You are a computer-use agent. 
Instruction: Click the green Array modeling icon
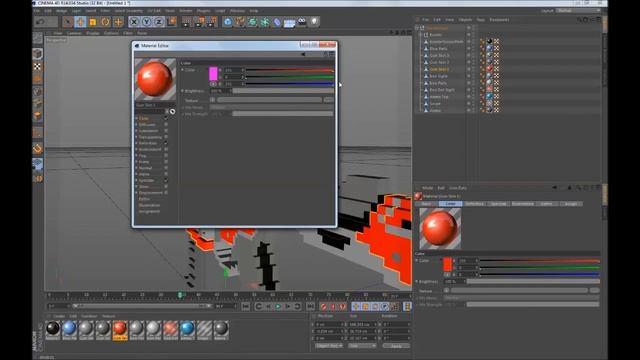pos(264,22)
